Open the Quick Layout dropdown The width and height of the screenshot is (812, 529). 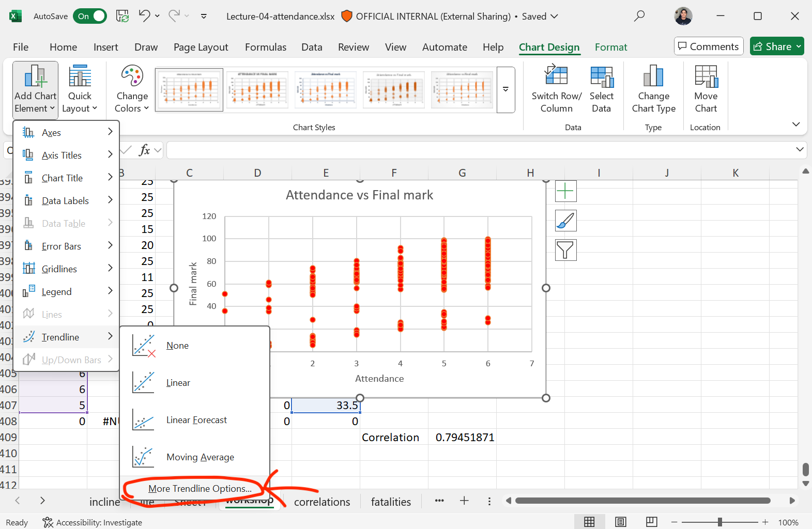[80, 89]
